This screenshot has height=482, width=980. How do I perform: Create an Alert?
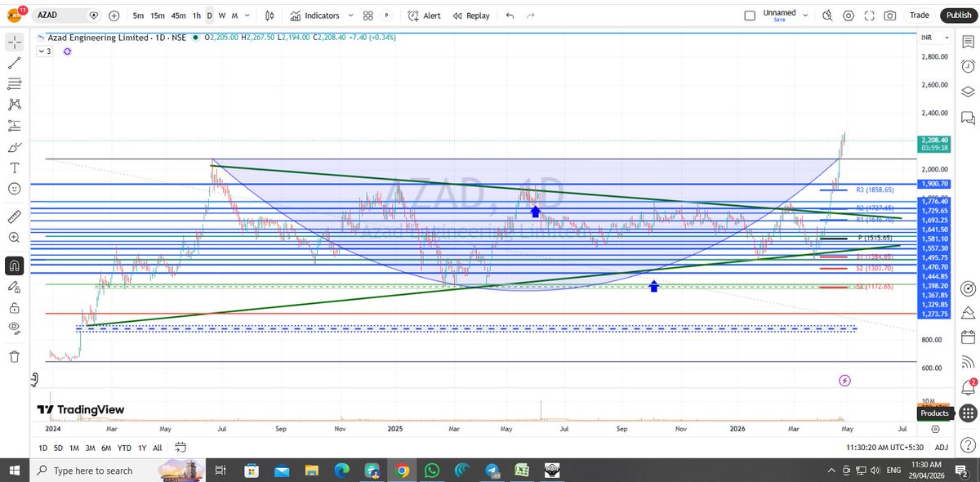click(x=425, y=16)
